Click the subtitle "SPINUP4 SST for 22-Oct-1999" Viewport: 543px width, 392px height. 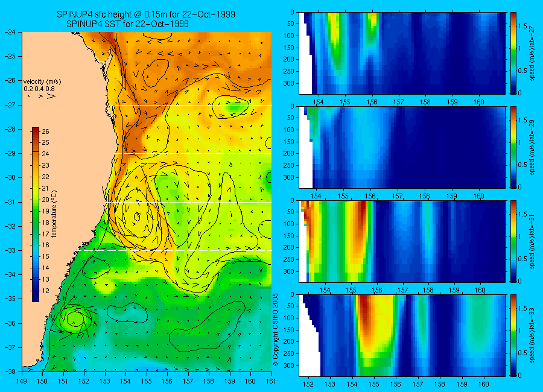[127, 24]
